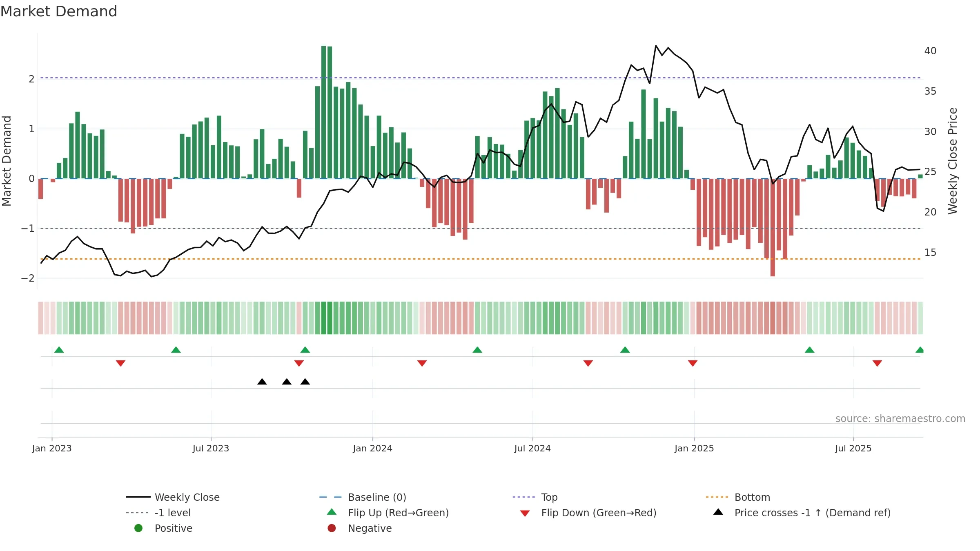Toggle Baseline (0) legend entry
The image size is (980, 551).
(363, 497)
